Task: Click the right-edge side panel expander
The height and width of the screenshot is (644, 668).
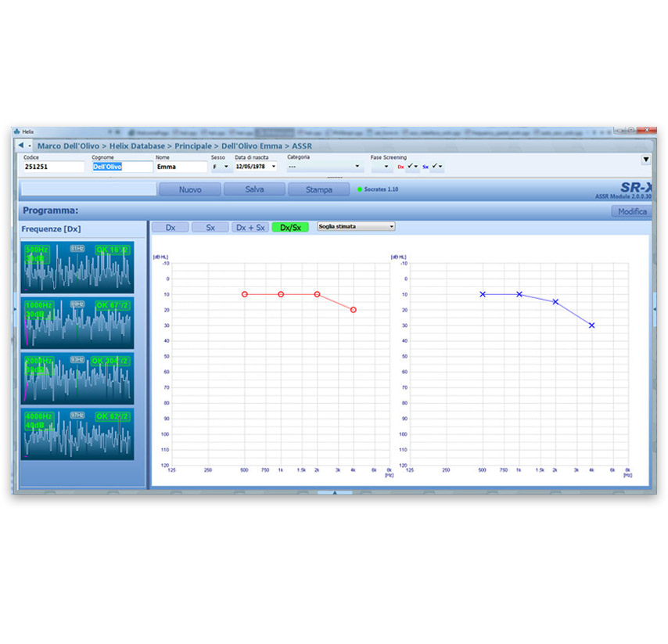Action: 655,309
